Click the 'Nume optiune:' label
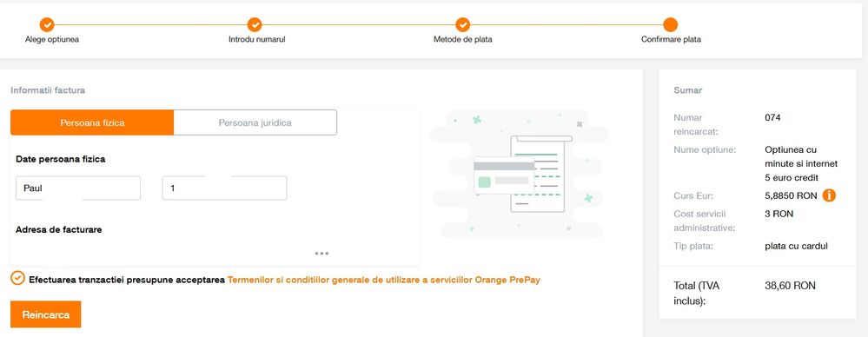Viewport: 868px width, 337px height. [705, 150]
